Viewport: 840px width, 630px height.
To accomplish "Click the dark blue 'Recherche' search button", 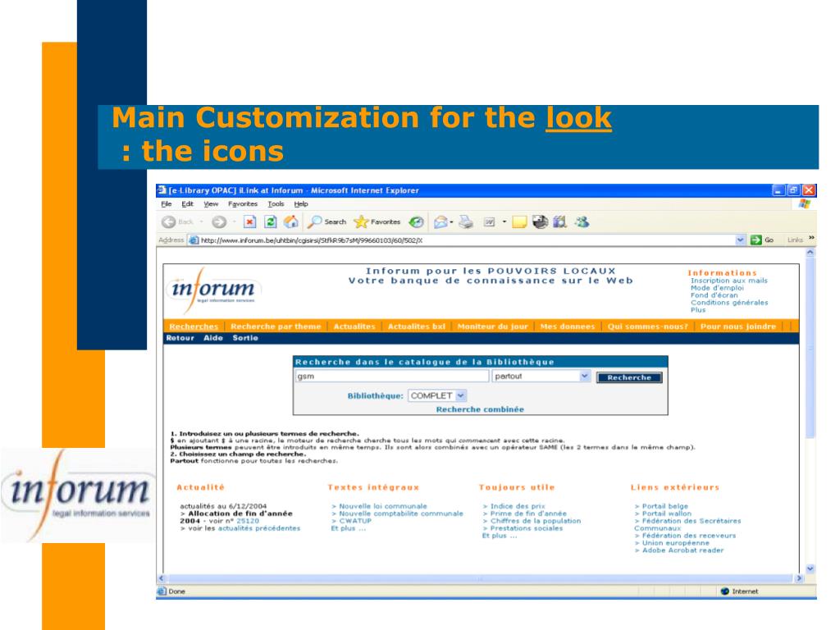I will [629, 377].
